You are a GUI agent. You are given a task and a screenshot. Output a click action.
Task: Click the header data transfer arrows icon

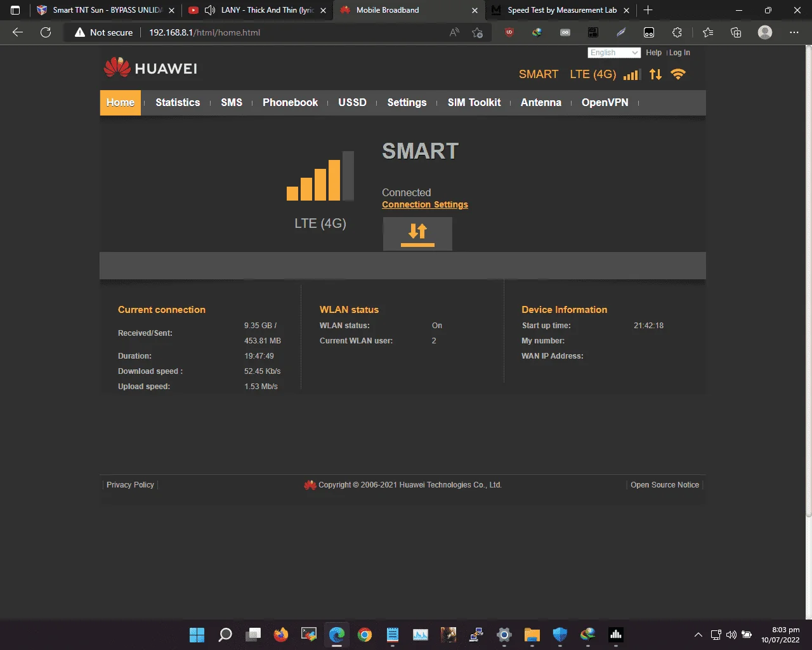(655, 74)
